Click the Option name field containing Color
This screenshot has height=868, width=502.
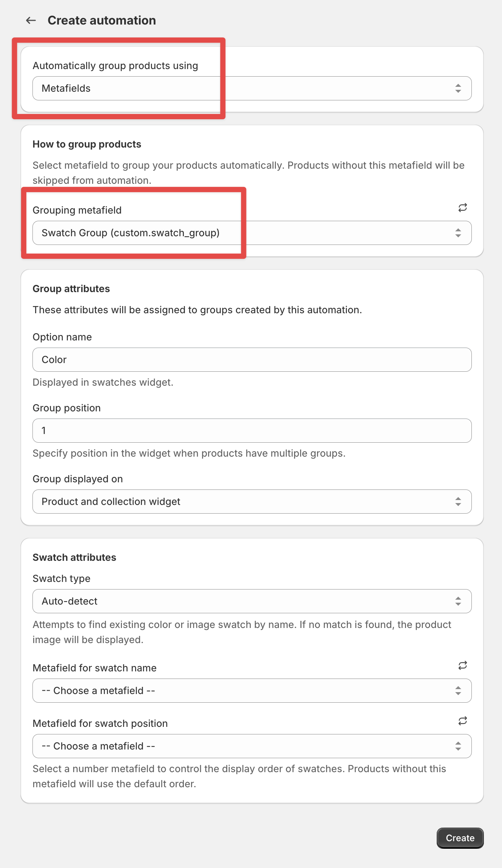252,360
